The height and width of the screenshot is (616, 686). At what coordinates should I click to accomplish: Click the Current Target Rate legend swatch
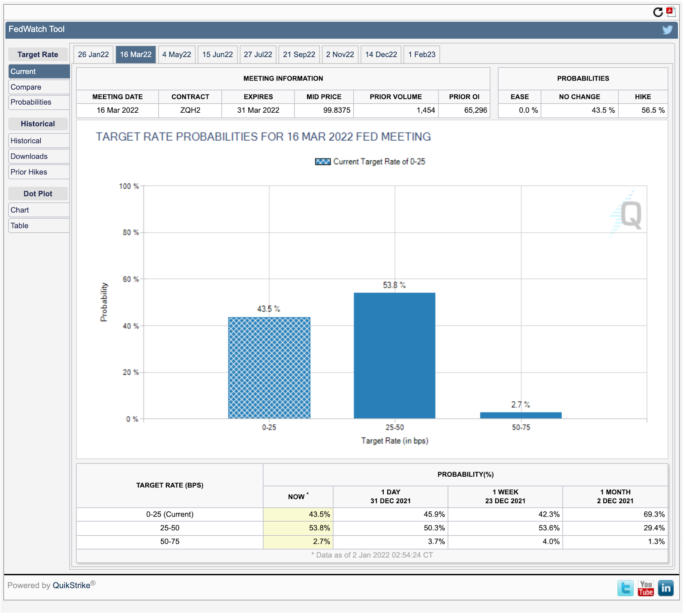322,162
